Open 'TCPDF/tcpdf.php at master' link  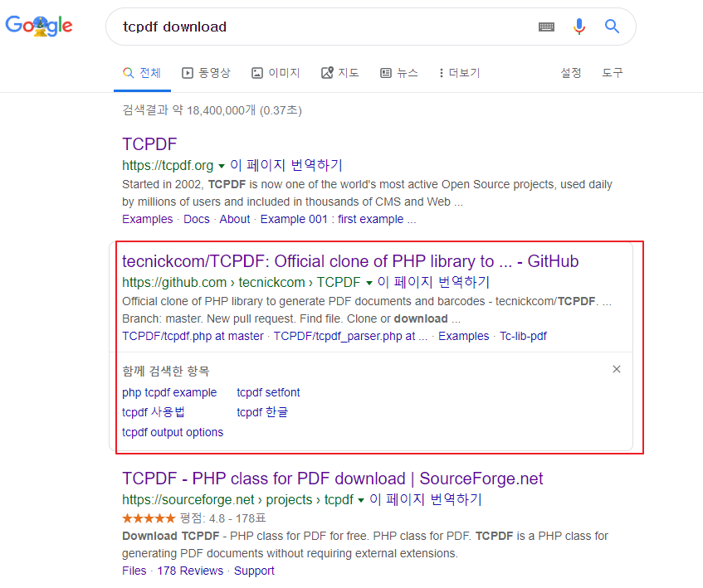pyautogui.click(x=193, y=336)
